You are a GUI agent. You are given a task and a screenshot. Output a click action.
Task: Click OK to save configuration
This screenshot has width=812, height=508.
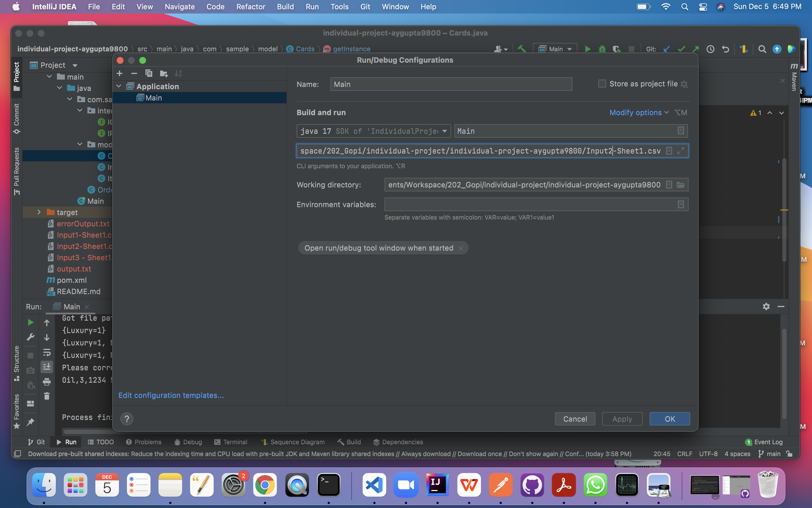tap(669, 419)
